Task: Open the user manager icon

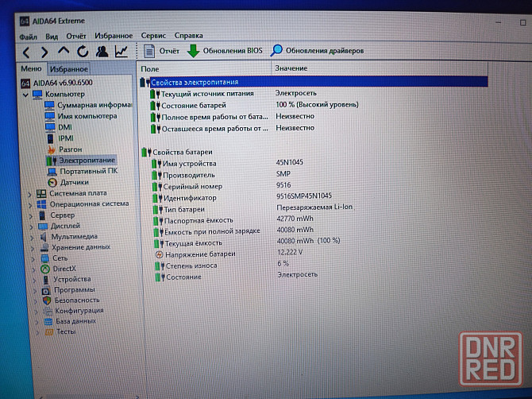Action: (x=102, y=52)
